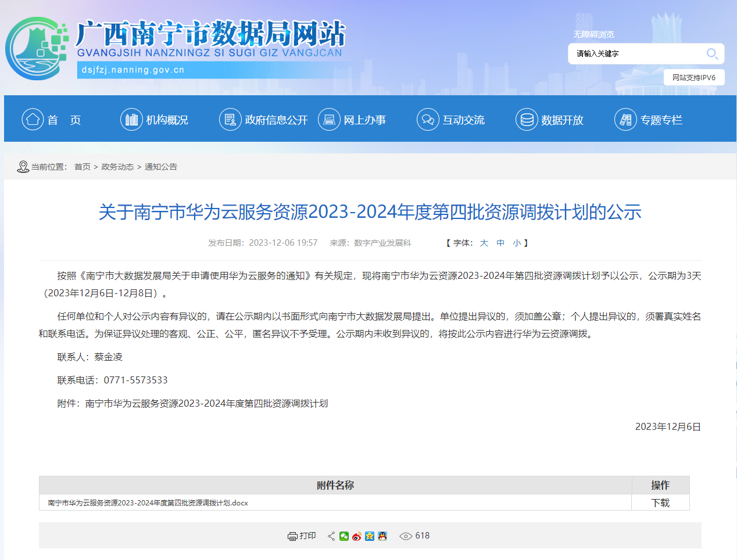Focus the 请输入关键字 search field
The image size is (737, 560).
636,53
